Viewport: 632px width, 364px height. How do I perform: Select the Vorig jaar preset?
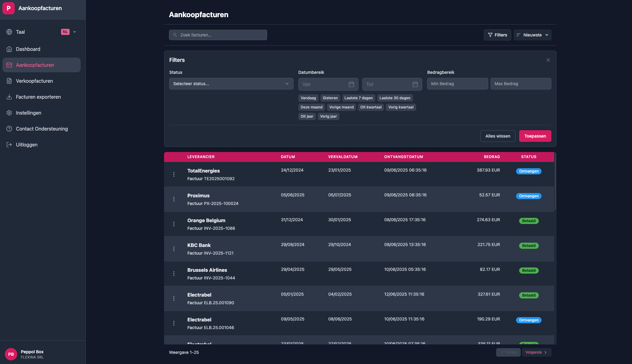click(328, 116)
